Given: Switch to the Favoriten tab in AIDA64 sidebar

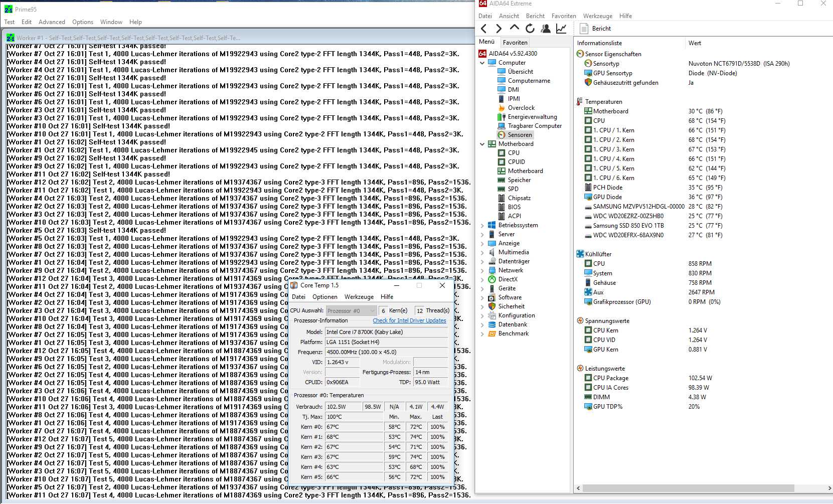Looking at the screenshot, I should point(515,43).
